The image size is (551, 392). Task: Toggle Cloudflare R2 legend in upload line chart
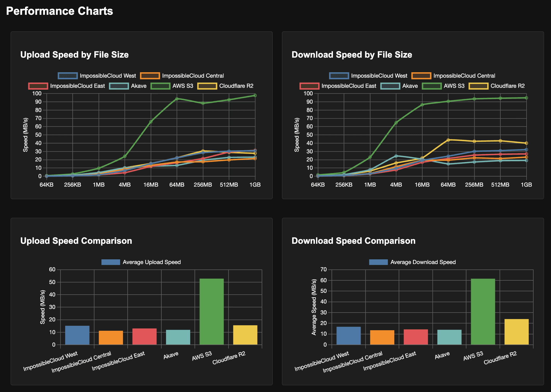(225, 86)
